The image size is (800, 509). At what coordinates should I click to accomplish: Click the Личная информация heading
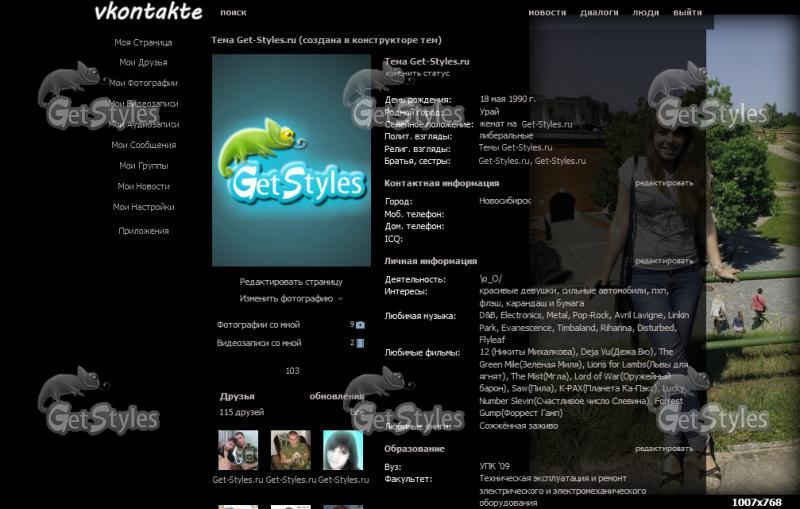pyautogui.click(x=431, y=261)
